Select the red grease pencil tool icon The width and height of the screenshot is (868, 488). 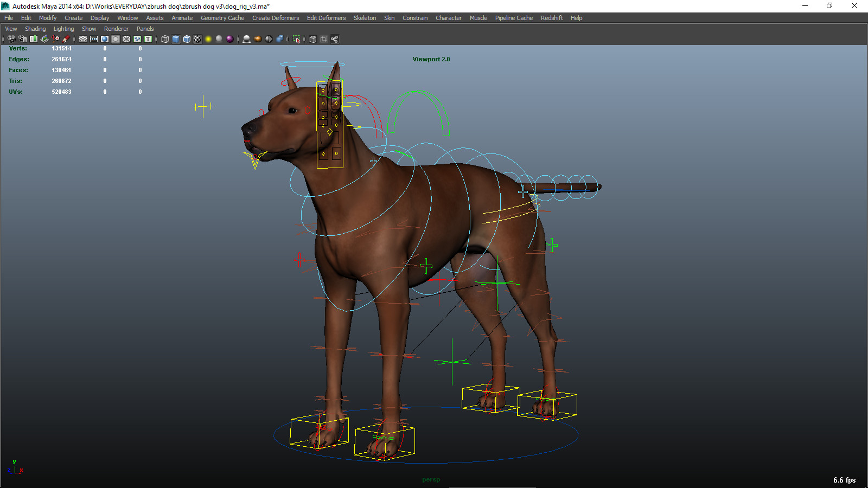[66, 38]
